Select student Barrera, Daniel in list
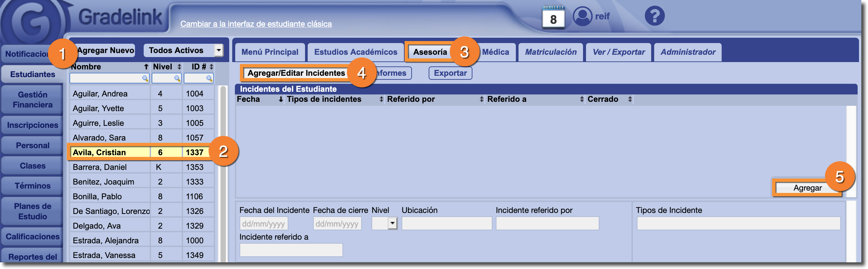 click(100, 167)
